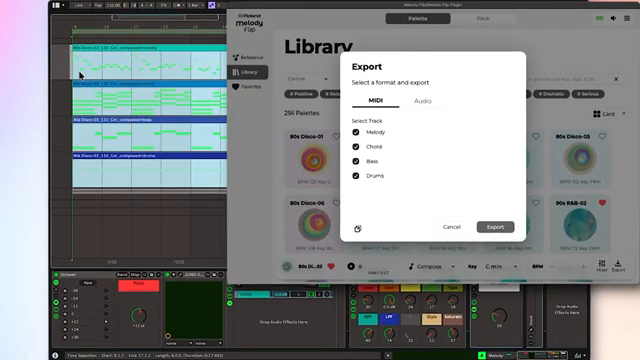640x360 pixels.
Task: Open the Mixer icon in footer
Action: pos(602,266)
